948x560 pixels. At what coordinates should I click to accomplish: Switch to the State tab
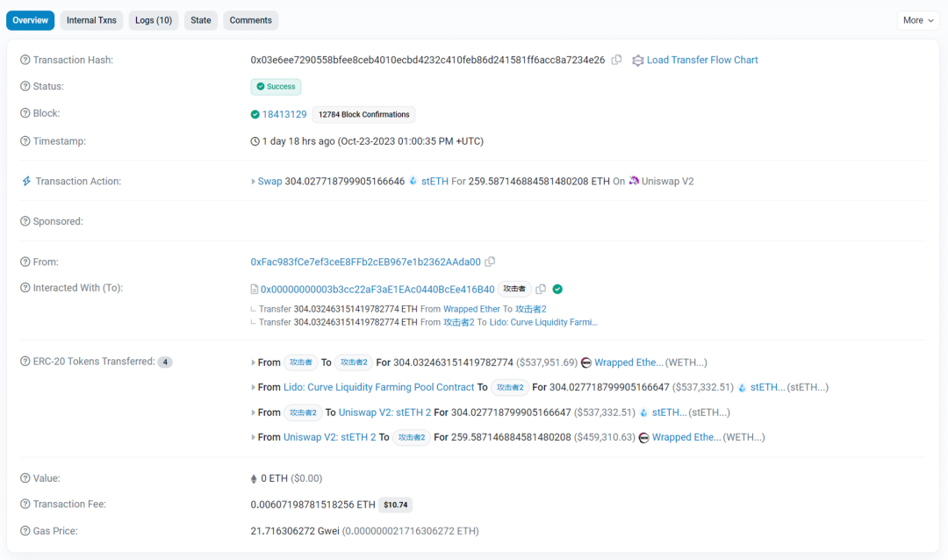[x=201, y=20]
